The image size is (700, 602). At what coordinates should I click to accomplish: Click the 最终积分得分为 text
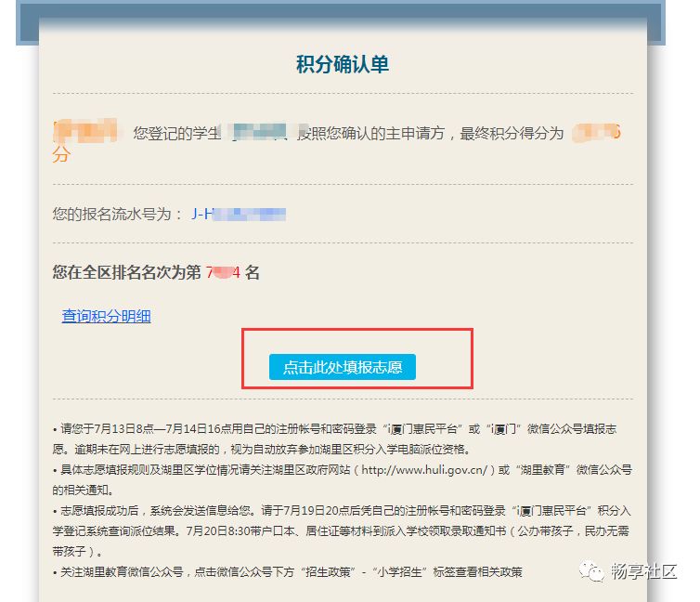tap(512, 133)
